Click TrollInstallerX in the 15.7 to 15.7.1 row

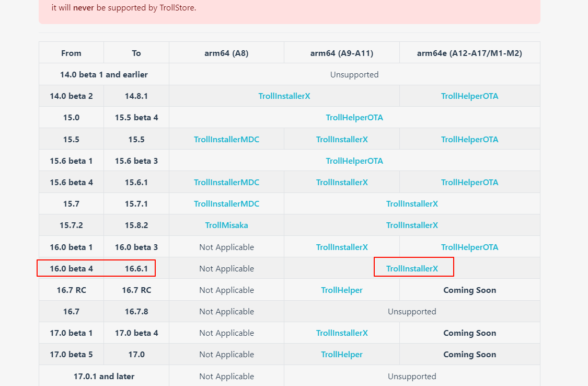tap(412, 203)
